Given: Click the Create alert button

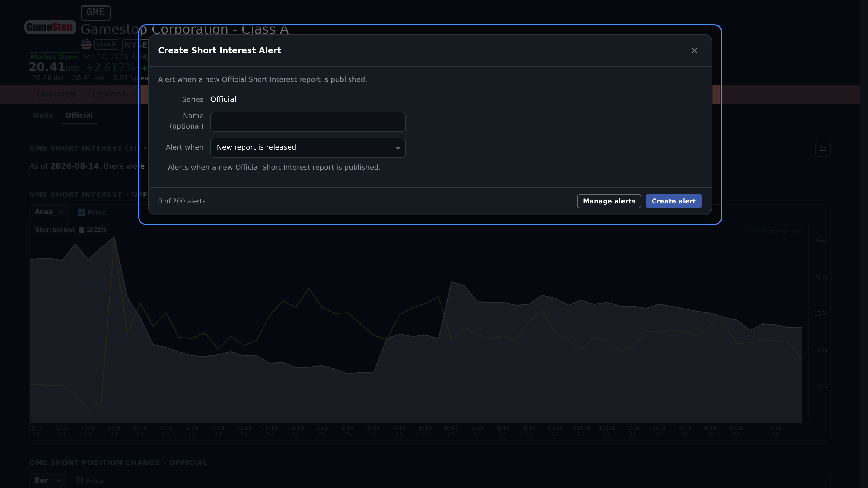Looking at the screenshot, I should (x=674, y=201).
